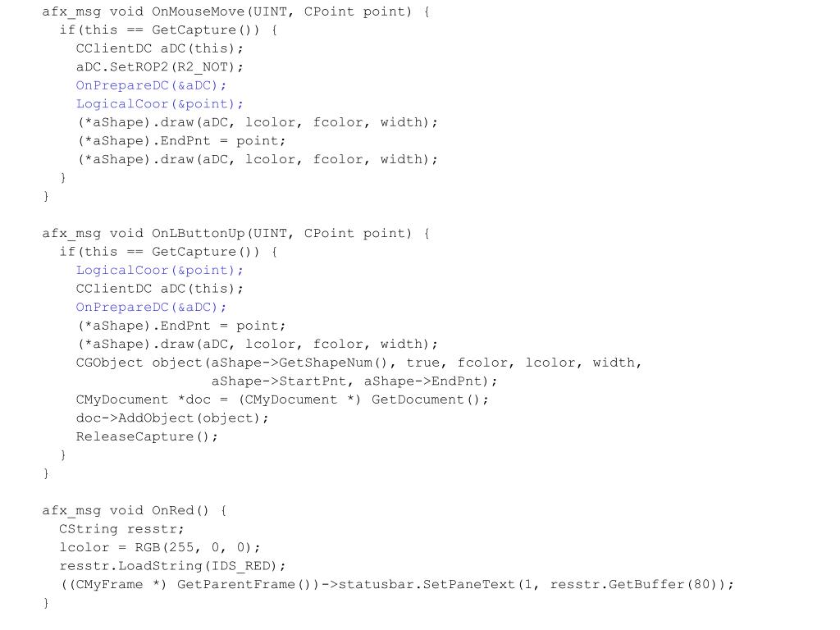Click the blue LogicalCoor(&point) in OnLButtonUp
This screenshot has width=840, height=630.
(x=159, y=270)
